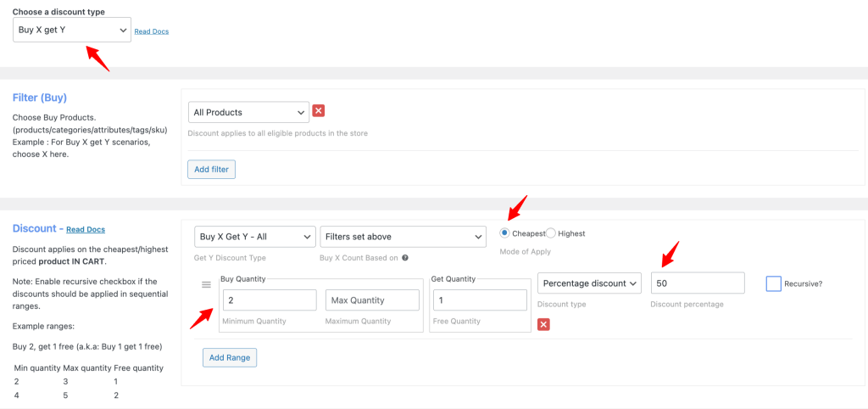
Task: Click the Minimum Quantity input field
Action: tap(269, 300)
